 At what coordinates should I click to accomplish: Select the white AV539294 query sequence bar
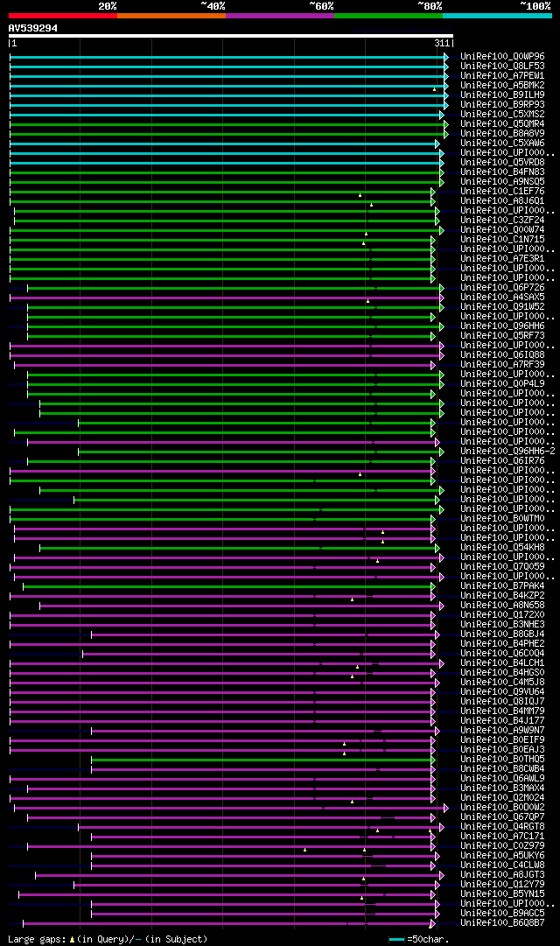[230, 36]
